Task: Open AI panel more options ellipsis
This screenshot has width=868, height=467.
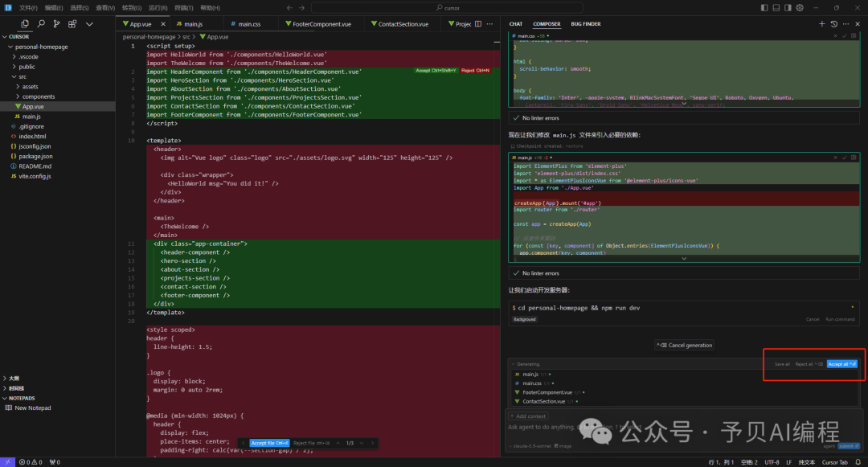Action: (845, 24)
